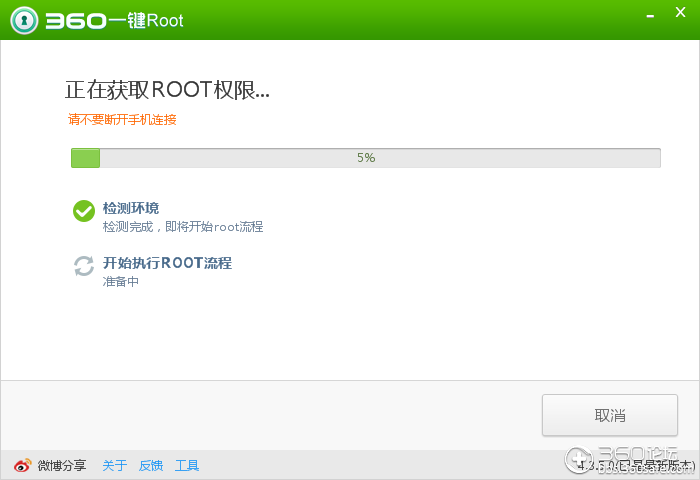Open the 微博分享 share link
Screen dimensions: 700x480
[62, 466]
